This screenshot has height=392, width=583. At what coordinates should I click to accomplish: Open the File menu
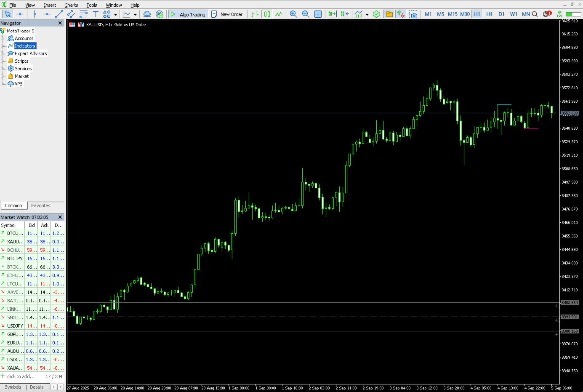13,5
